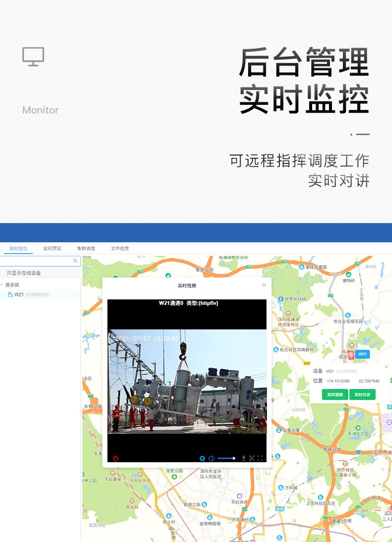The width and height of the screenshot is (392, 542).
Task: Select the 实时定位 tab
Action: 18,248
